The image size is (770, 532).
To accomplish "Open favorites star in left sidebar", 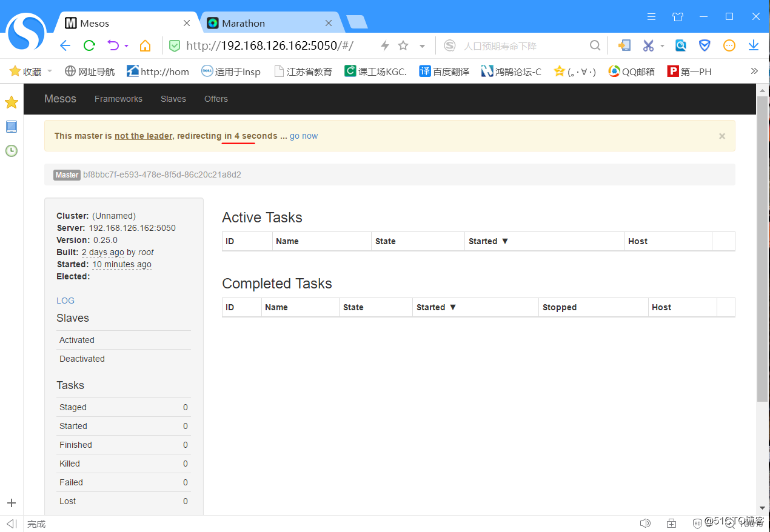I will [x=12, y=102].
